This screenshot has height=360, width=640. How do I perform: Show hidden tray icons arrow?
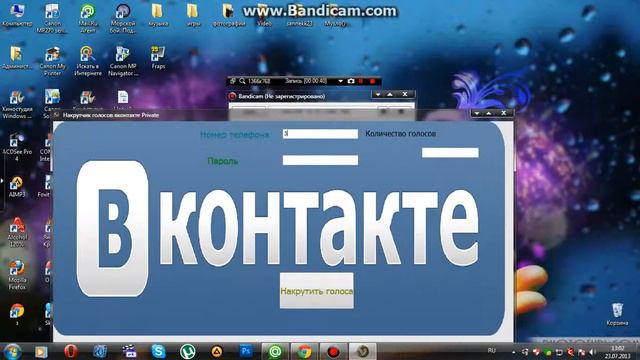click(513, 352)
